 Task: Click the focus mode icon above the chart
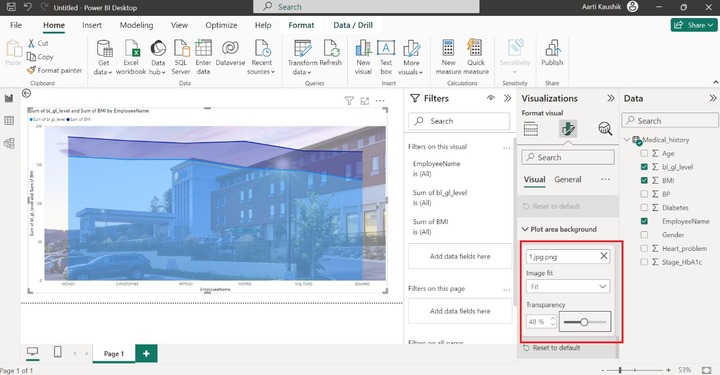pos(365,101)
